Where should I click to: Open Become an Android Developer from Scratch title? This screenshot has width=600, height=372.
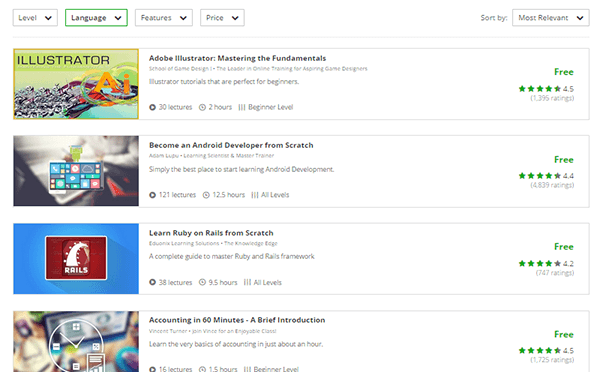pyautogui.click(x=231, y=145)
